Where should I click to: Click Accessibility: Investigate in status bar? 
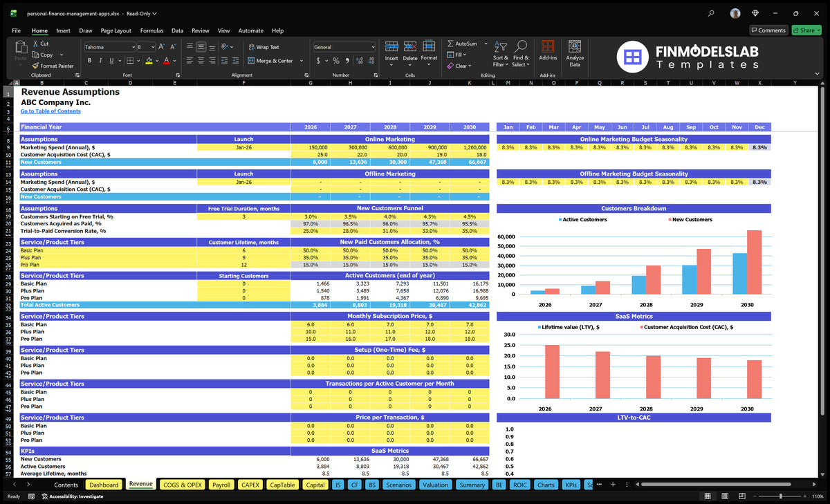(x=72, y=496)
